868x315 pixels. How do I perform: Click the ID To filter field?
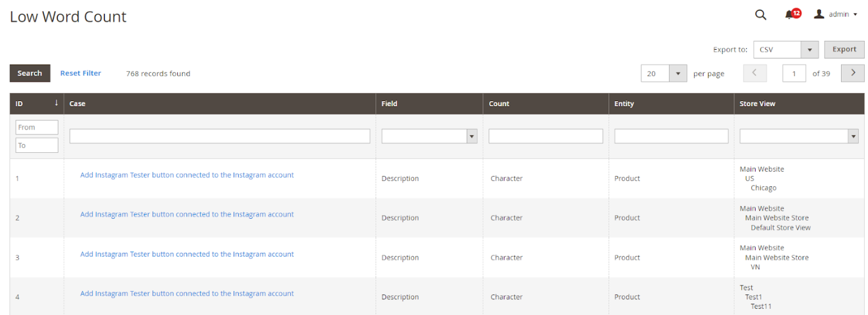tap(36, 145)
